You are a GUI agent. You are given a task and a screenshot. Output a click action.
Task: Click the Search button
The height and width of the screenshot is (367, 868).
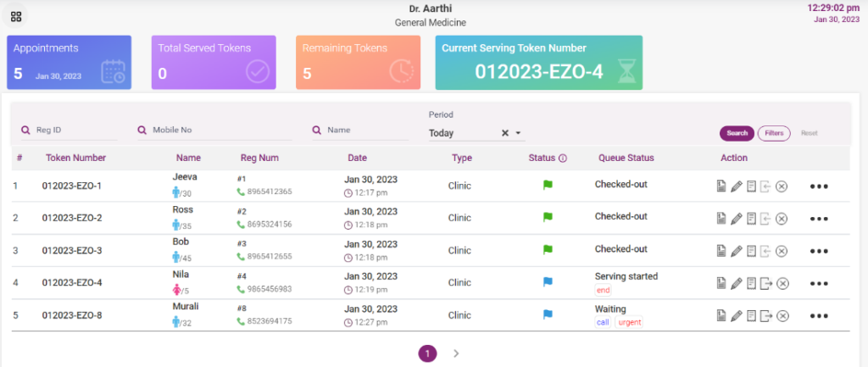737,133
